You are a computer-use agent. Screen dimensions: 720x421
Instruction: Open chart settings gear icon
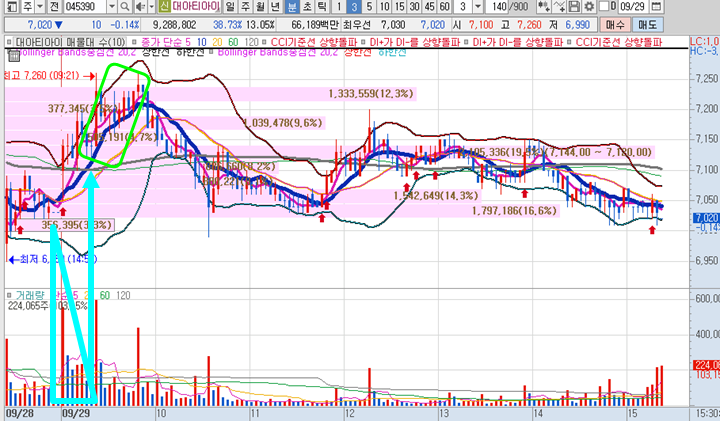click(589, 6)
